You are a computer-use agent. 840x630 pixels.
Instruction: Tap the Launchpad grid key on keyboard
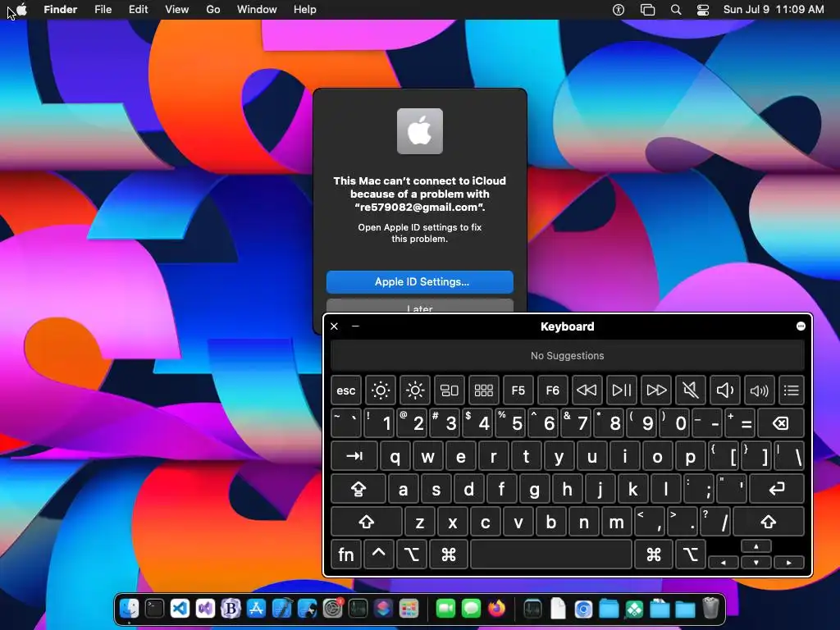point(484,390)
